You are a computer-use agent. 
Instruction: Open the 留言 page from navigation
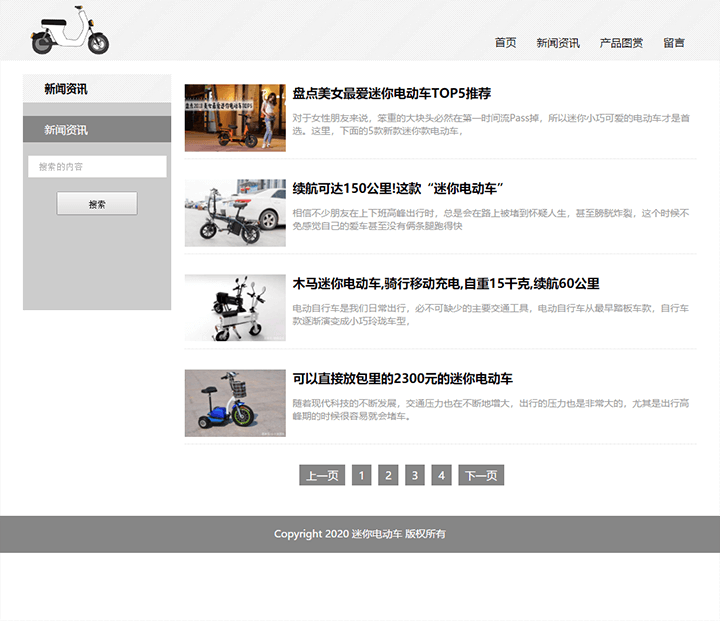(x=674, y=43)
